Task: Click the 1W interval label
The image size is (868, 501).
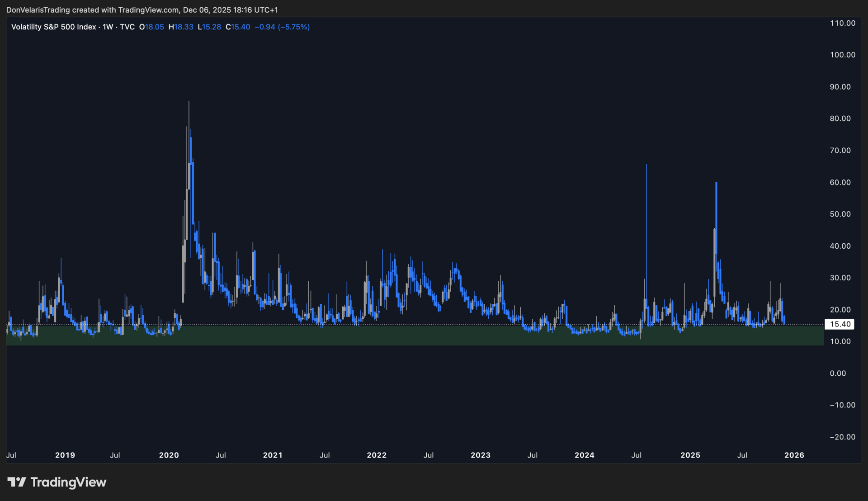Action: [108, 27]
